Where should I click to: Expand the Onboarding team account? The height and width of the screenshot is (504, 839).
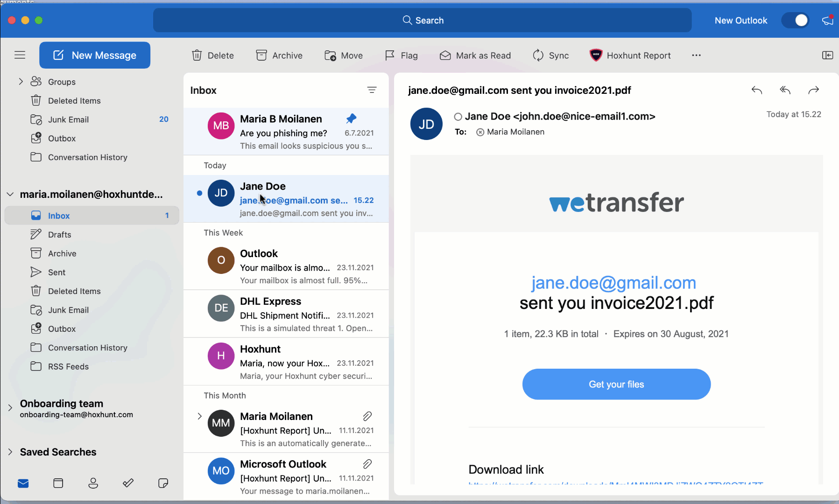point(10,408)
